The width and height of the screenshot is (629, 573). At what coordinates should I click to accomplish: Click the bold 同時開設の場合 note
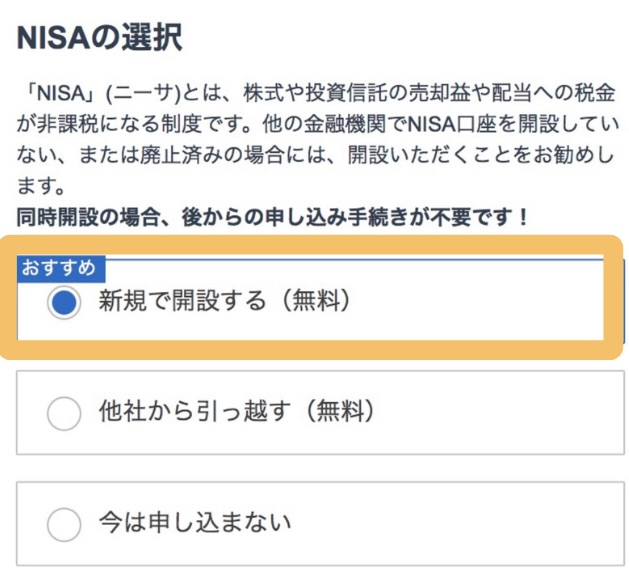[272, 215]
